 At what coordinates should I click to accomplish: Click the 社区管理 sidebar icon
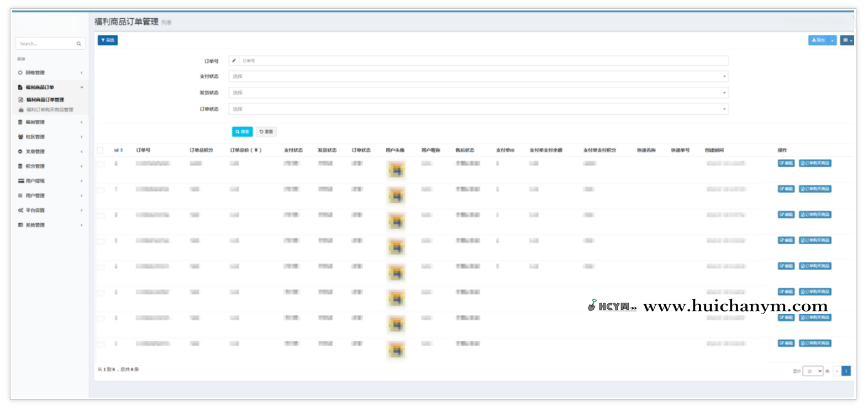[20, 137]
